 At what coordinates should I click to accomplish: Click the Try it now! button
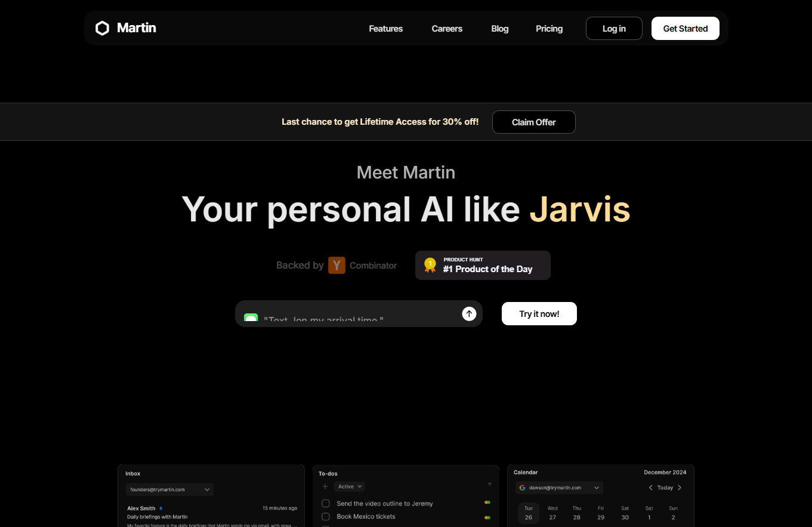[x=539, y=314]
